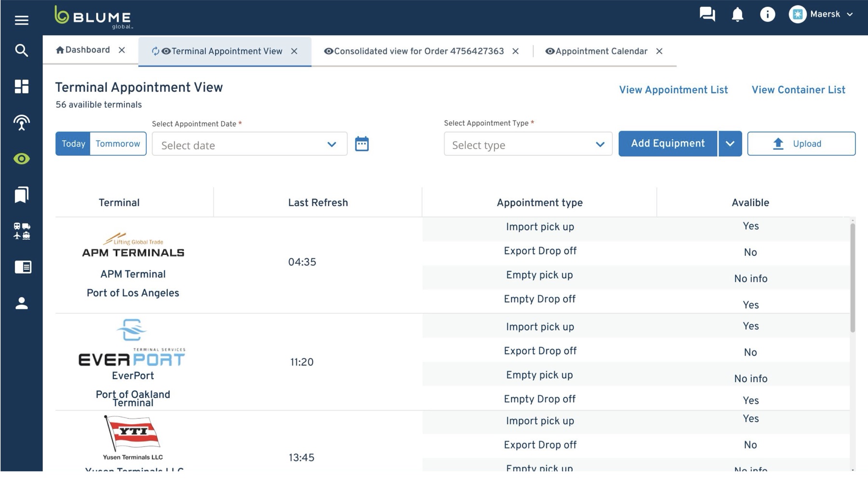The width and height of the screenshot is (868, 479).
Task: Open the View Appointment List link
Action: click(673, 90)
